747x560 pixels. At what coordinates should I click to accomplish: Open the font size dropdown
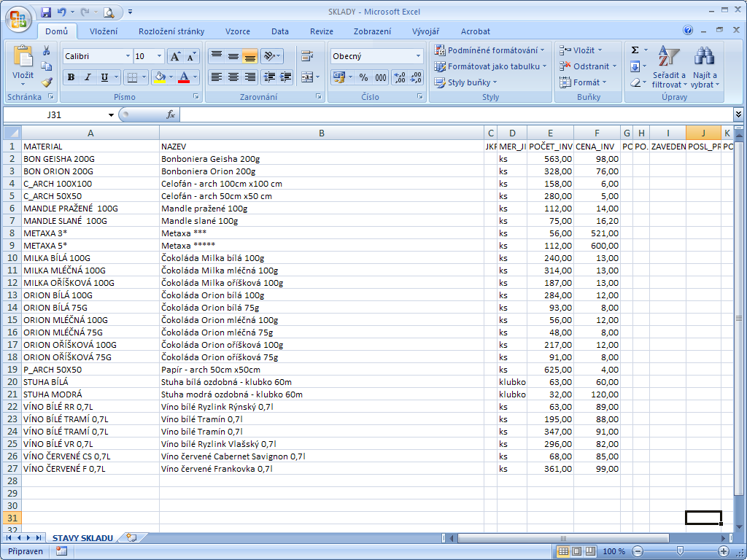pyautogui.click(x=160, y=56)
